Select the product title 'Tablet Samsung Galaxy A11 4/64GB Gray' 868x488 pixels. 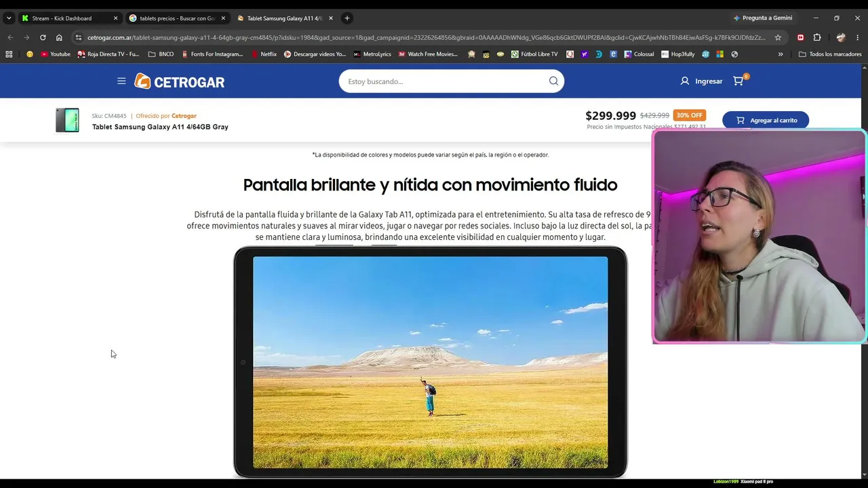tap(160, 127)
